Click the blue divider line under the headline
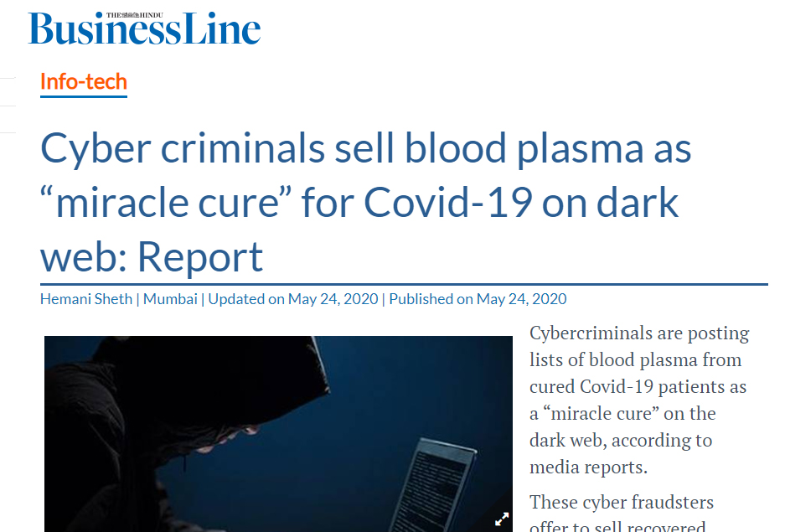785x532 pixels. [404, 284]
